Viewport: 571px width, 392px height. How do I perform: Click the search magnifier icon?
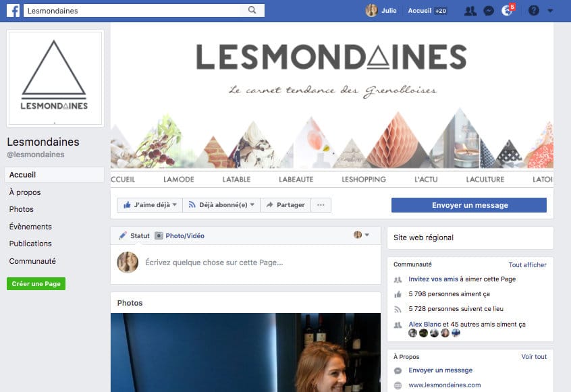[x=252, y=10]
